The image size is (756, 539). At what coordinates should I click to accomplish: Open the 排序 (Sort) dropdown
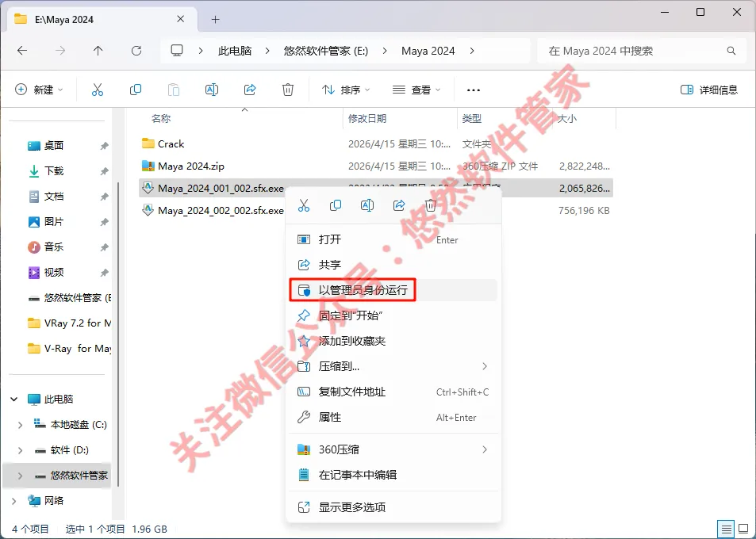(346, 90)
